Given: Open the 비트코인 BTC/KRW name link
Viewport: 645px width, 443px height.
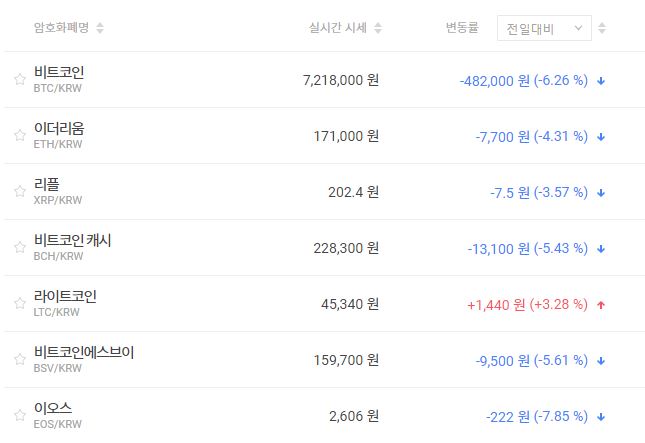Looking at the screenshot, I should tap(58, 73).
